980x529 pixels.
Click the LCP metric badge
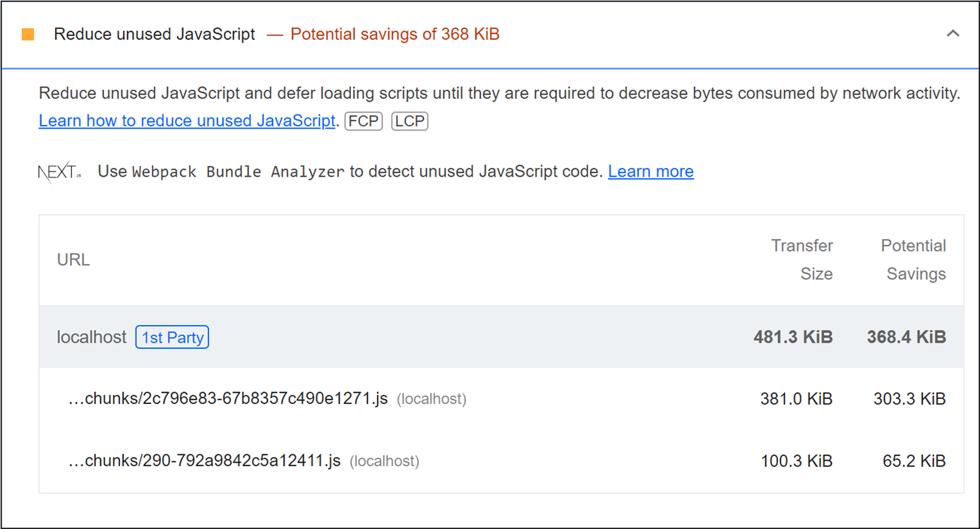pyautogui.click(x=410, y=121)
